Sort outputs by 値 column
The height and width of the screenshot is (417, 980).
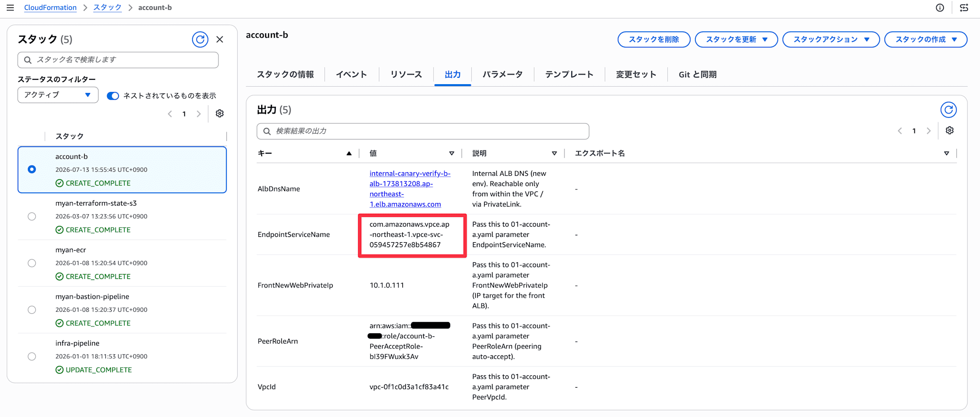(x=451, y=153)
